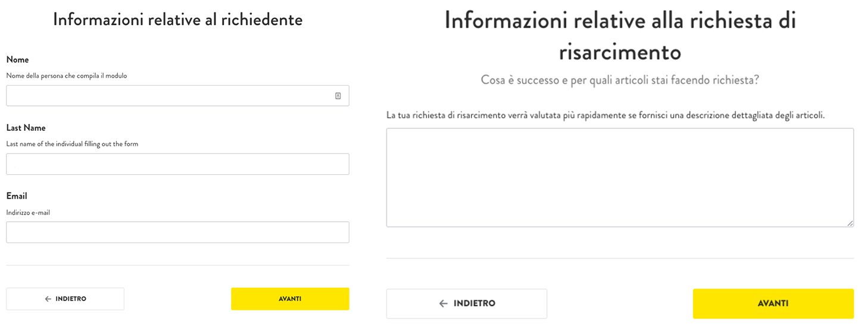Image resolution: width=868 pixels, height=324 pixels.
Task: Click the heading "Informazioni relative al richiedente"
Action: coord(177,20)
